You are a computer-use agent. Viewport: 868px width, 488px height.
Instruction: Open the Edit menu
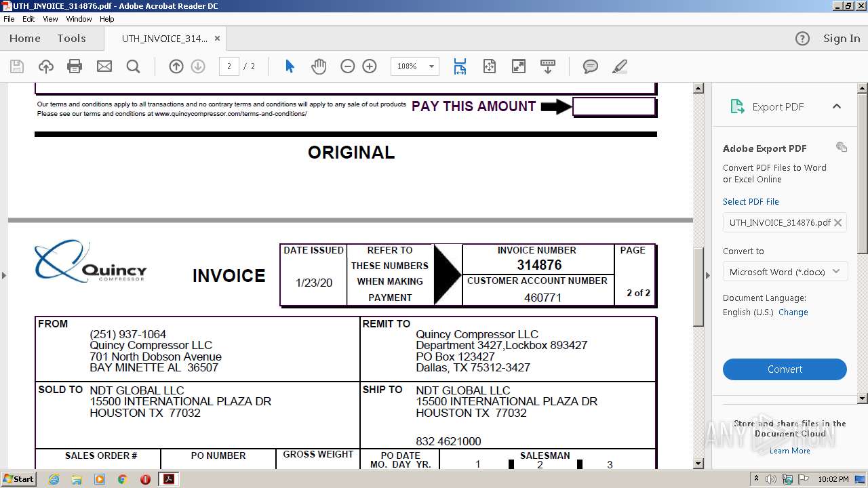pos(28,19)
